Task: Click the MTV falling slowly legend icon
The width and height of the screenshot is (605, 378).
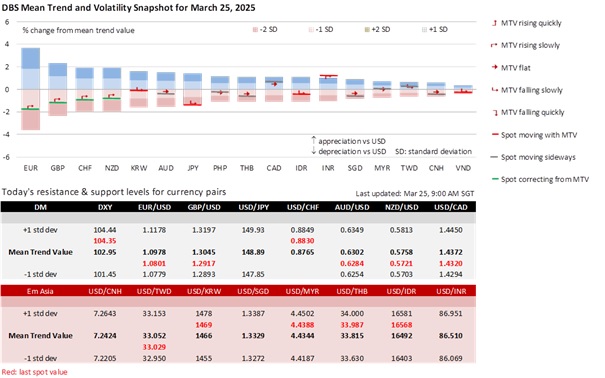Action: 495,90
